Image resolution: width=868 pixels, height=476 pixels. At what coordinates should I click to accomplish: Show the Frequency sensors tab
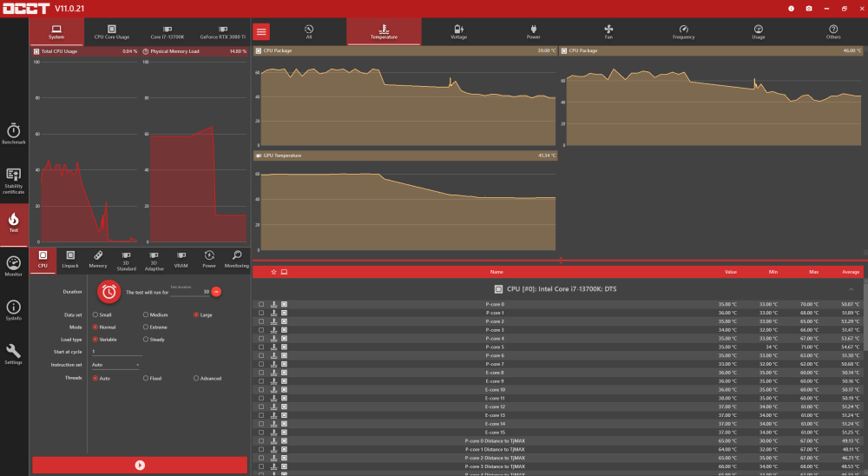tap(683, 31)
